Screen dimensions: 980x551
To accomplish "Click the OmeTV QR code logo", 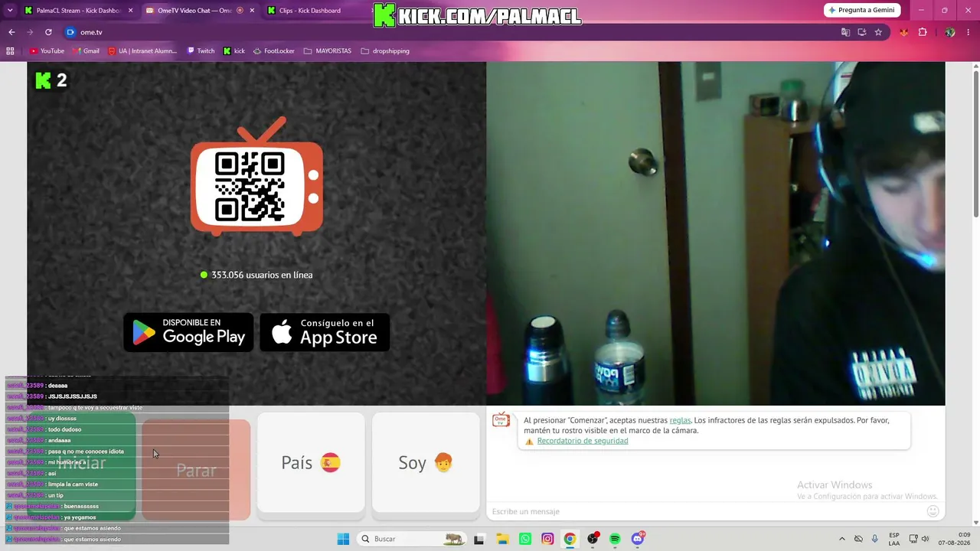I will point(256,177).
